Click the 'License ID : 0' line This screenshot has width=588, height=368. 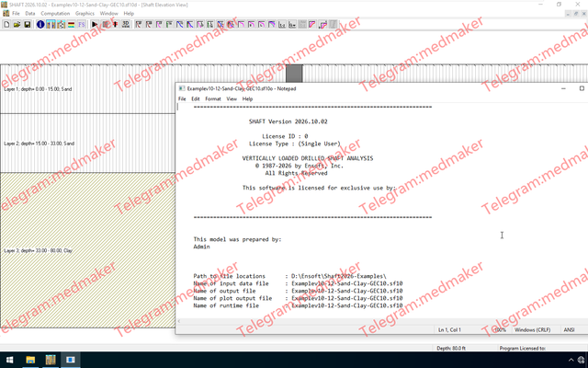tap(285, 136)
